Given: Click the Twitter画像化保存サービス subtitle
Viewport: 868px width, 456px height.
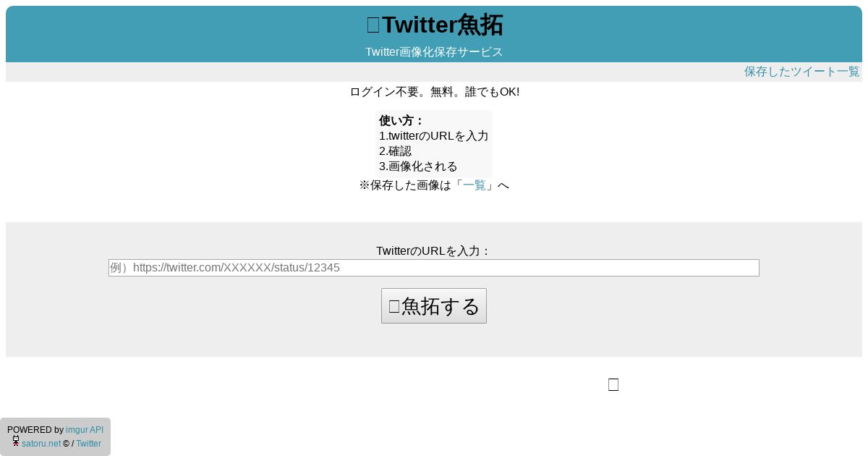Looking at the screenshot, I should pos(434,52).
